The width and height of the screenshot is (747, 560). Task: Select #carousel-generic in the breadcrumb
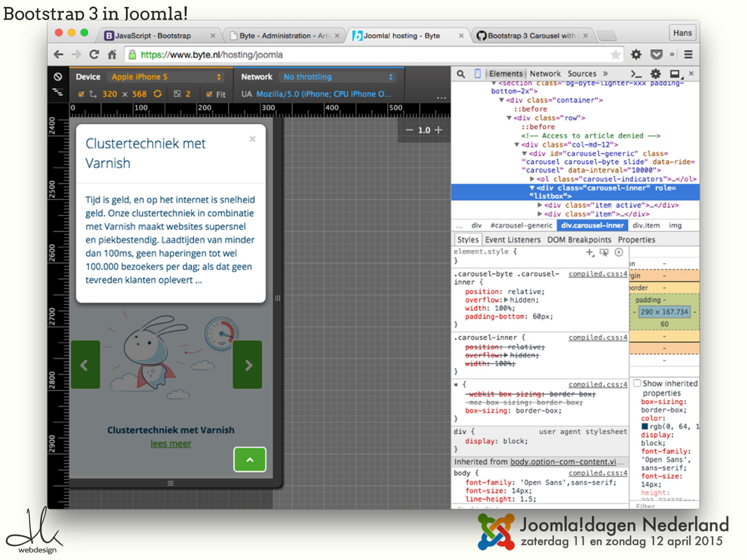point(521,225)
